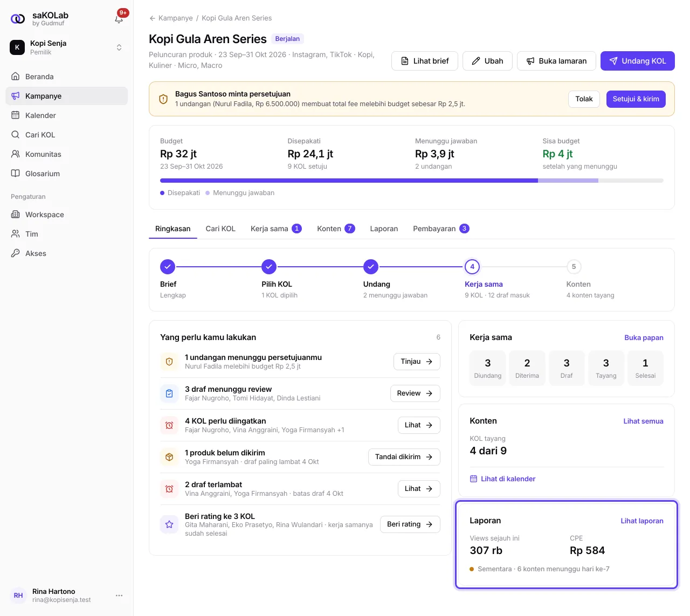Click Beri rating button

click(410, 524)
